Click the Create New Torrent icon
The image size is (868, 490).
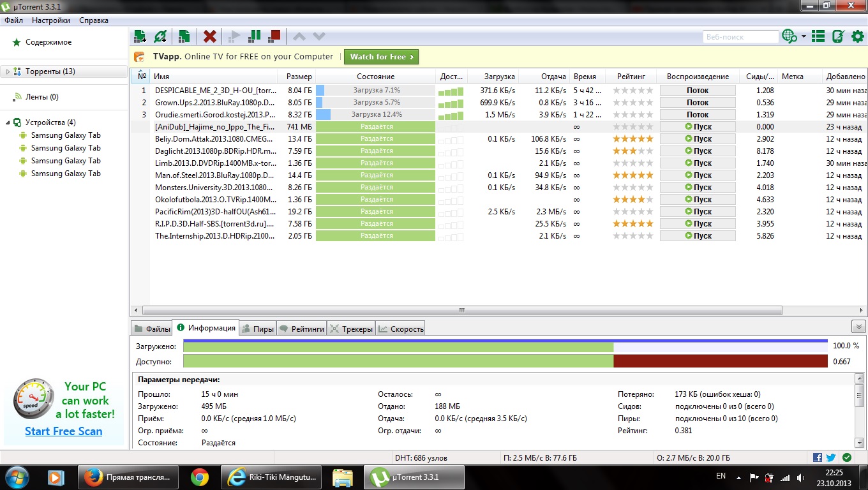point(184,36)
